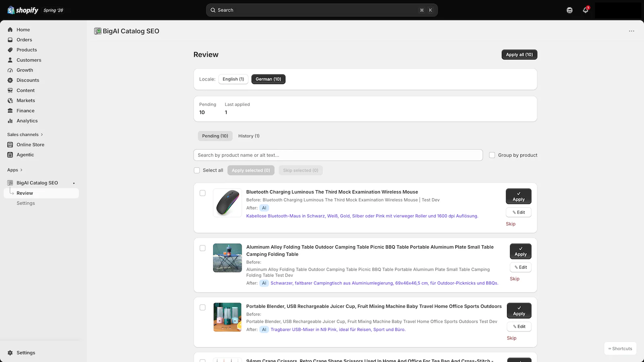Open the Sidekick assistant icon in top bar
644x362 pixels.
click(x=570, y=10)
